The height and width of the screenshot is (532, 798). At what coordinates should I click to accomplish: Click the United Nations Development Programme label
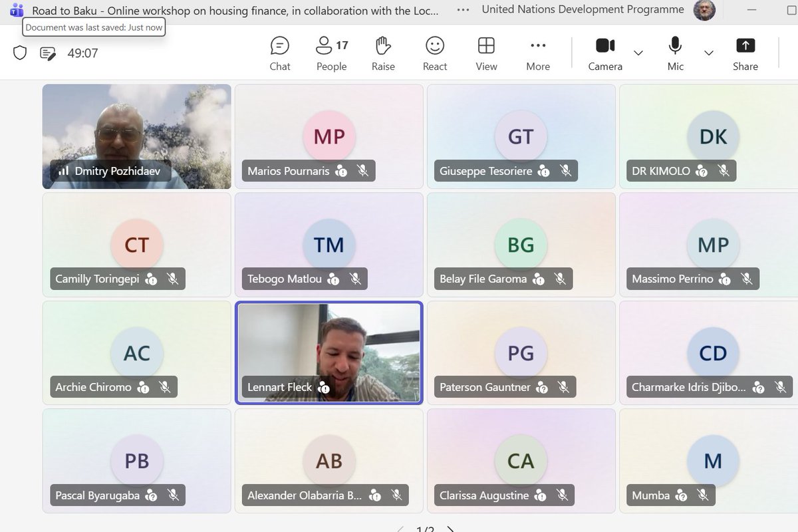(583, 9)
